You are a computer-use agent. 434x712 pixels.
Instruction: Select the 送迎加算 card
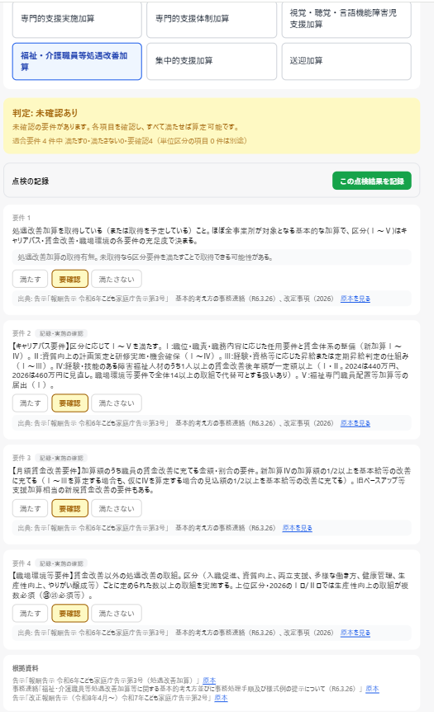pyautogui.click(x=346, y=61)
